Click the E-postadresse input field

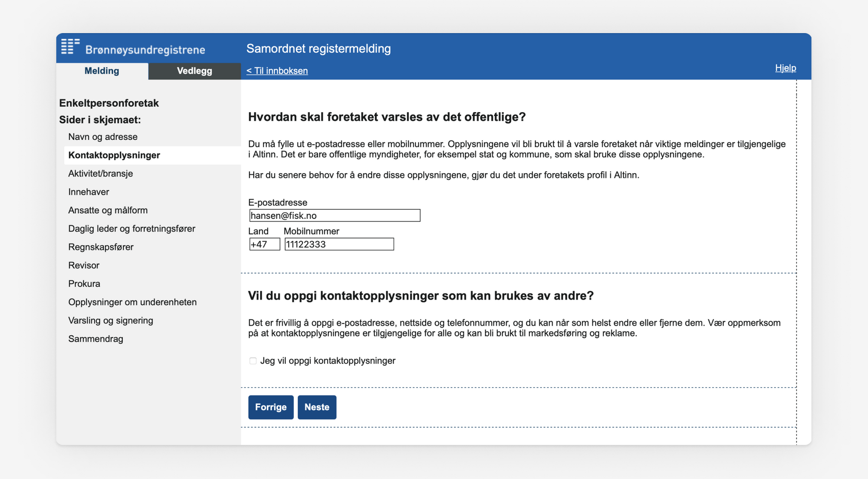pos(334,215)
